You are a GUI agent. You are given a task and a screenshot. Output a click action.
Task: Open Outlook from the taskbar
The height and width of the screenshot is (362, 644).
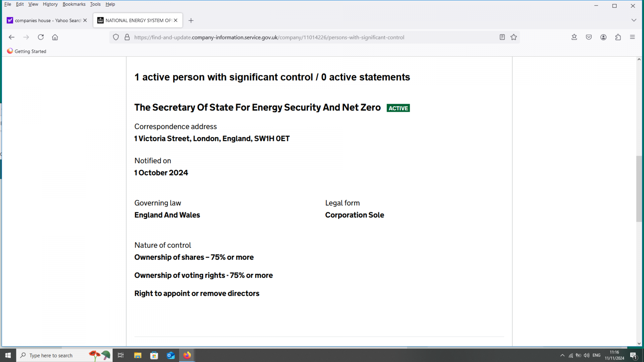coord(171,356)
